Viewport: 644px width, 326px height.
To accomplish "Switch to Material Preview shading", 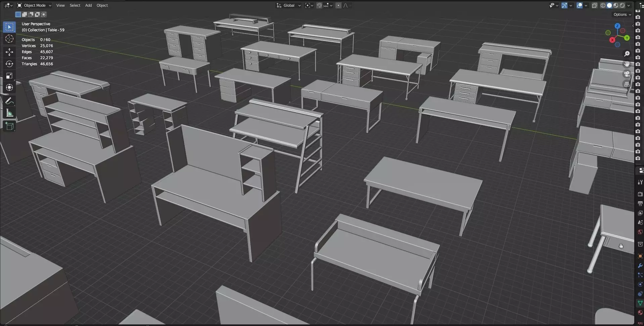I will pyautogui.click(x=616, y=5).
